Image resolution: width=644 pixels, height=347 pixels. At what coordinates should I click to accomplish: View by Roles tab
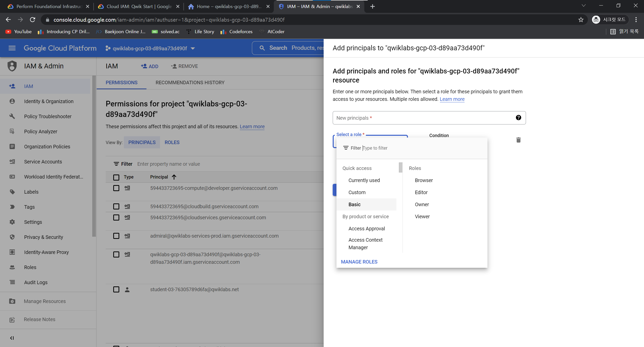172,142
